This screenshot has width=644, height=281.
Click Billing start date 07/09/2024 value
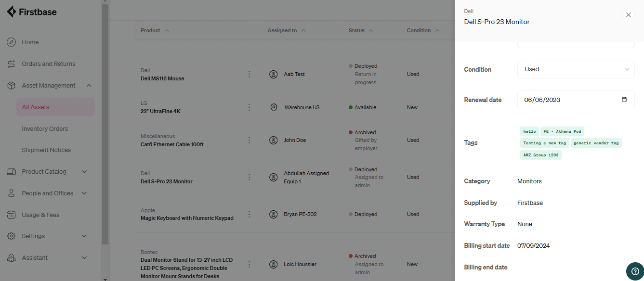tap(533, 246)
